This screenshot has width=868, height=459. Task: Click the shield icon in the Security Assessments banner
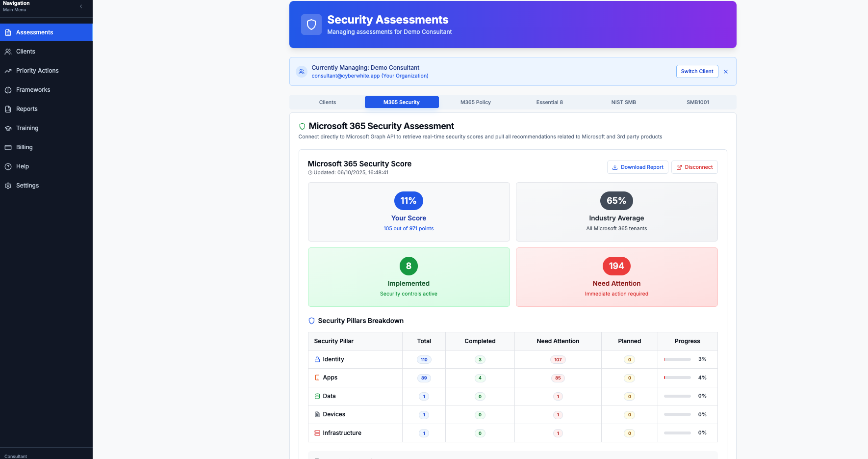pyautogui.click(x=311, y=24)
